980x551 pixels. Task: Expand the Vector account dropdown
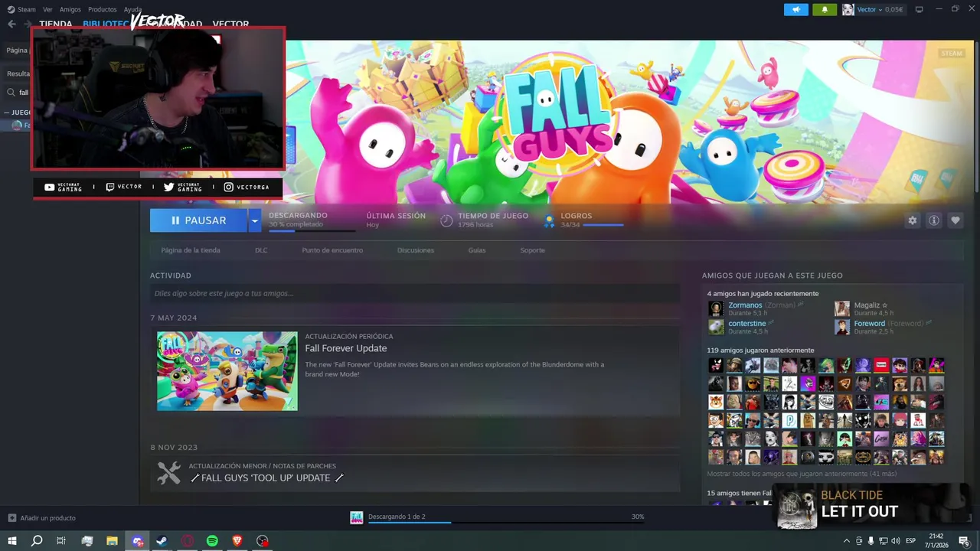(880, 9)
